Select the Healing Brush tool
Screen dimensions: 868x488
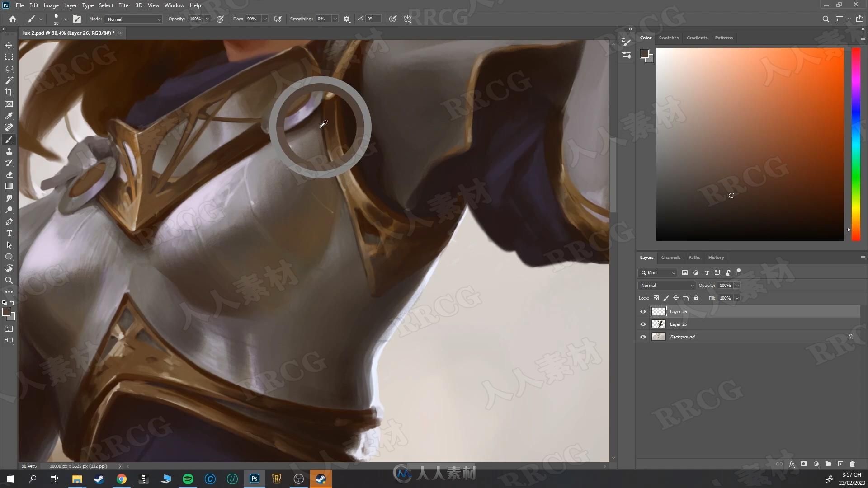click(9, 127)
